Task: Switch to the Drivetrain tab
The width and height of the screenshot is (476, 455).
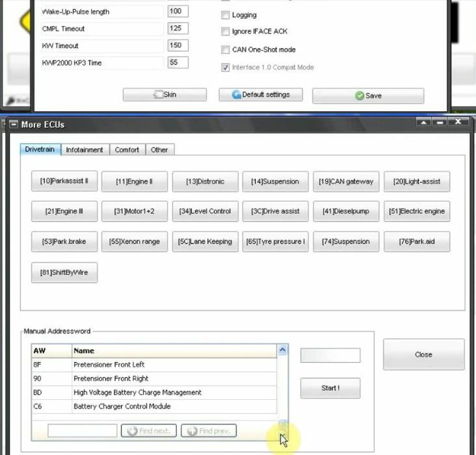Action: tap(40, 149)
